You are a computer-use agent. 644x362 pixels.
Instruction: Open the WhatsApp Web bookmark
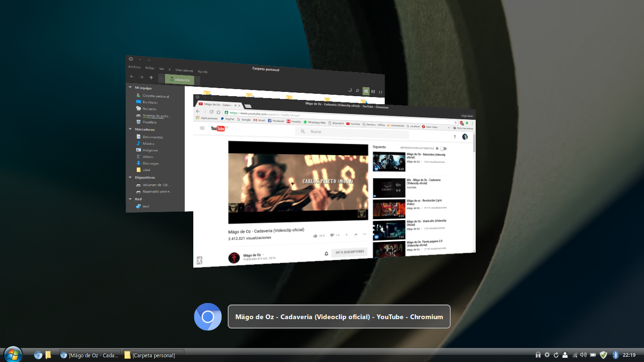point(314,122)
